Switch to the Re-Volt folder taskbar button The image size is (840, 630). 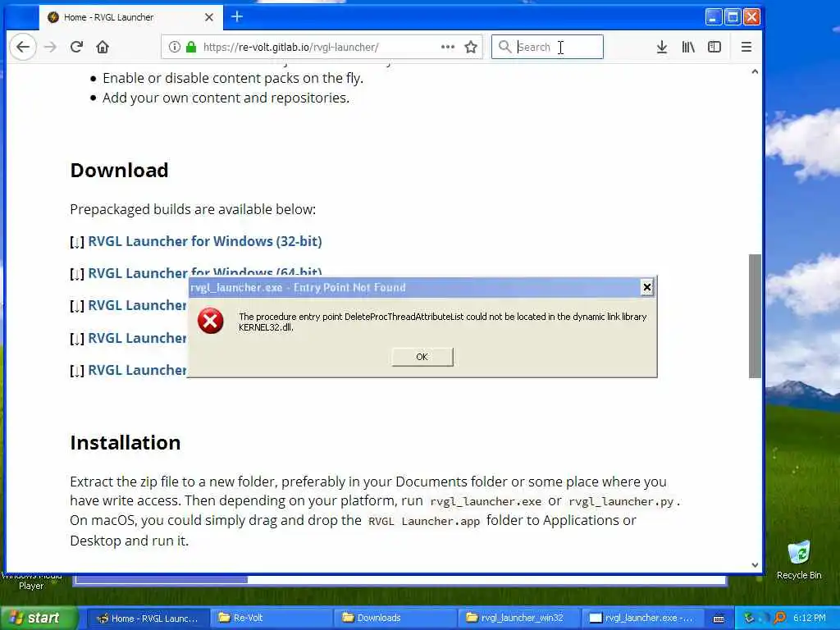pos(271,618)
